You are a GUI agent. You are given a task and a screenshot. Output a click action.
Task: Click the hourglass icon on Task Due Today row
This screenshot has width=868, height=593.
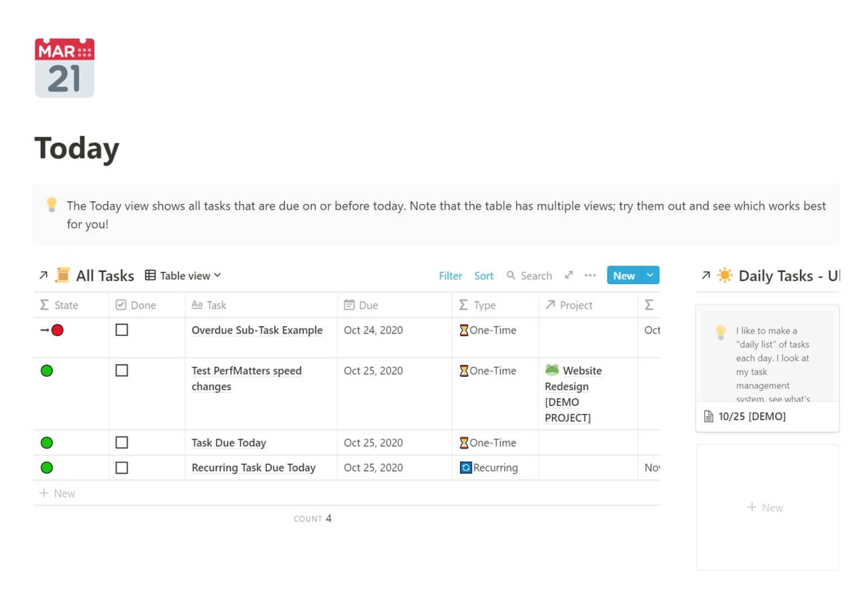pyautogui.click(x=465, y=443)
